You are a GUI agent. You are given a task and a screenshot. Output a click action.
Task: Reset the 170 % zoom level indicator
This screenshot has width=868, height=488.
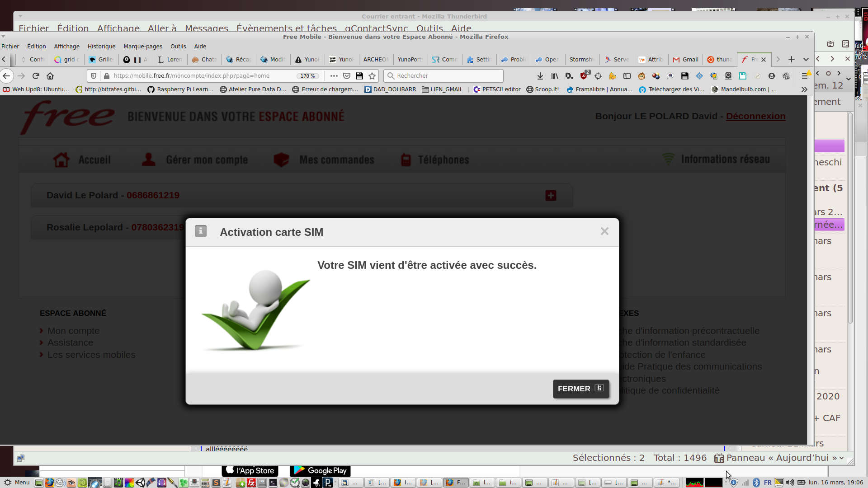[x=307, y=76]
